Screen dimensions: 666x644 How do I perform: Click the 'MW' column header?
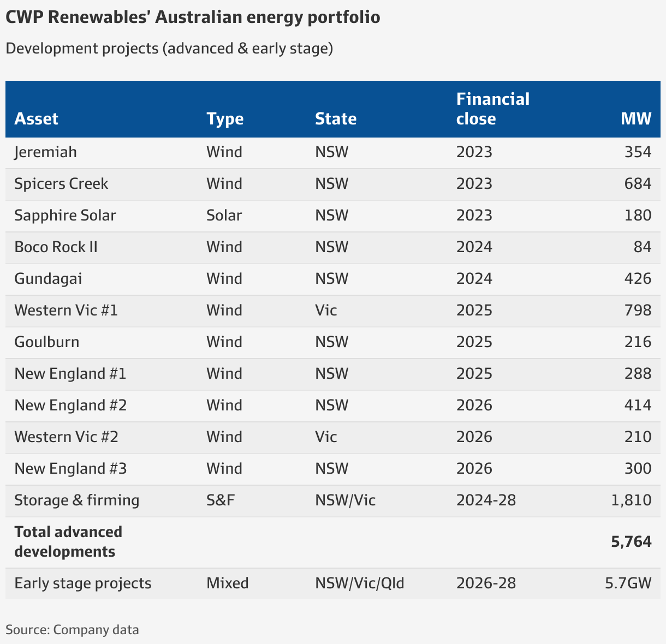pos(636,118)
